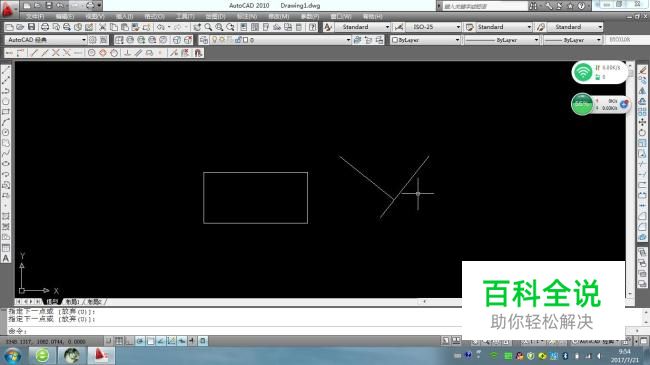This screenshot has height=365, width=650.
Task: Select the Move modify tool
Action: click(642, 122)
